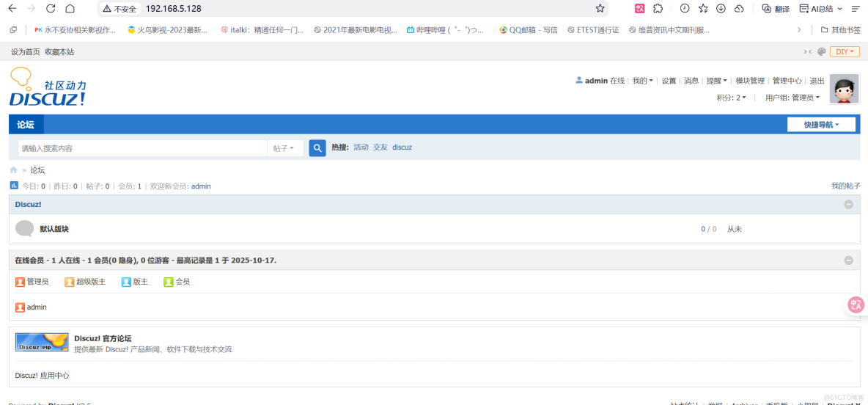868x405 pixels.
Task: Click the pink translate extension icon in toolbar
Action: tap(640, 8)
